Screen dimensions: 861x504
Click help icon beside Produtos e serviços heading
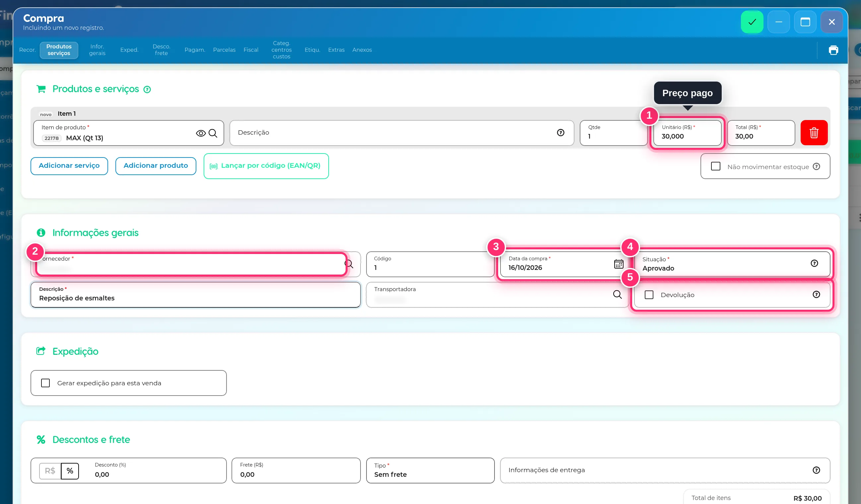pos(147,90)
